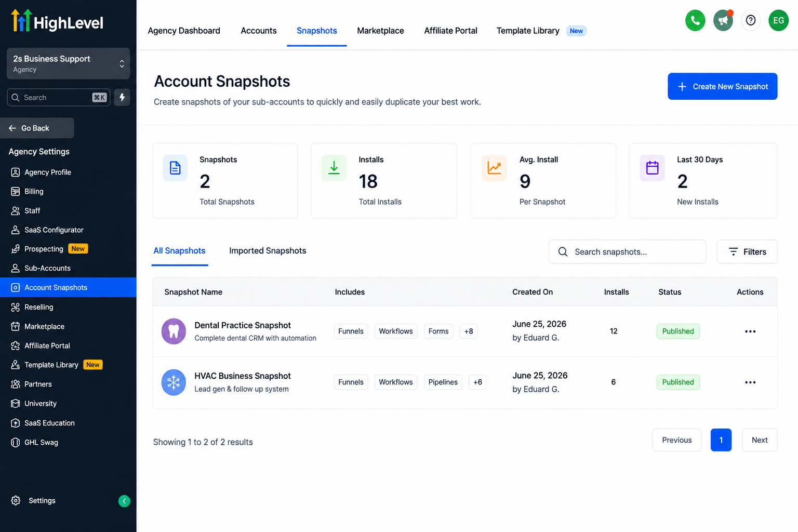The height and width of the screenshot is (532, 798).
Task: Click the Installs download card icon
Action: (x=334, y=168)
